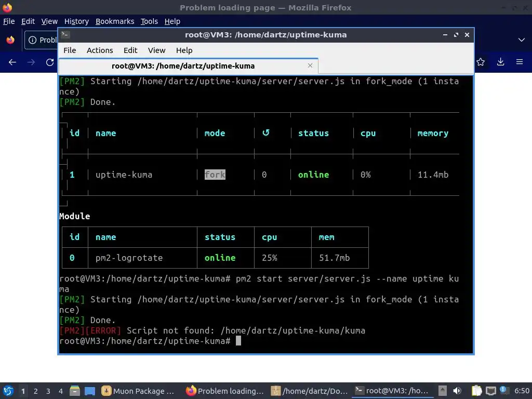532x399 pixels.
Task: Select the Problem loading page Firefox tab
Action: pos(42,40)
